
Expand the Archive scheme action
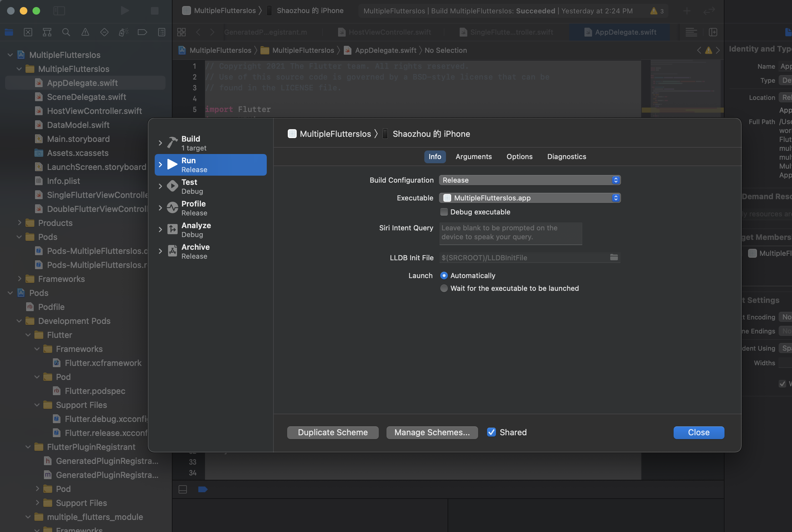[160, 251]
